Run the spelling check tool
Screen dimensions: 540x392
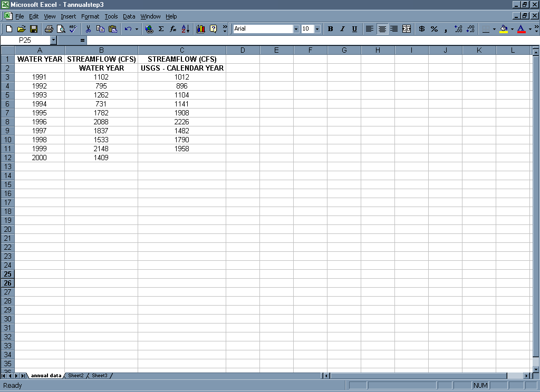pyautogui.click(x=73, y=29)
